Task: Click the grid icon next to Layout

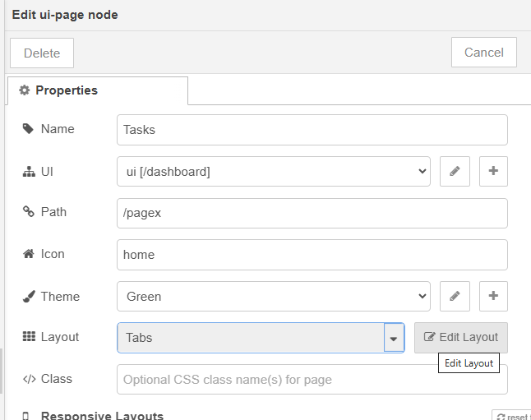Action: point(28,337)
